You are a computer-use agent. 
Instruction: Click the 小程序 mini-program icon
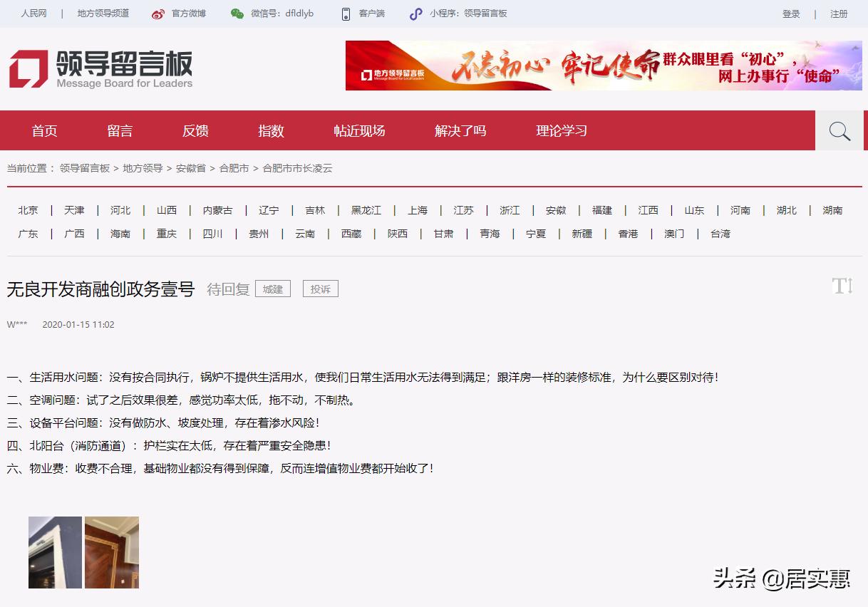(415, 13)
